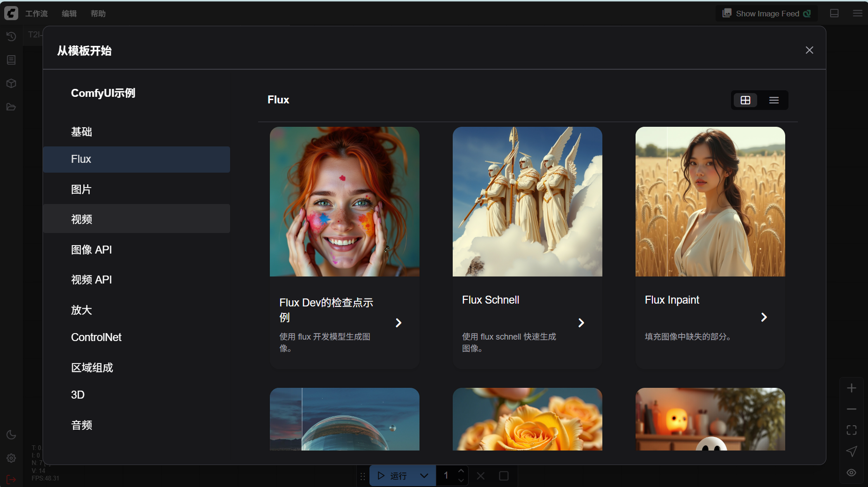Open the orange rose template thumbnail
The width and height of the screenshot is (868, 487).
tap(528, 419)
